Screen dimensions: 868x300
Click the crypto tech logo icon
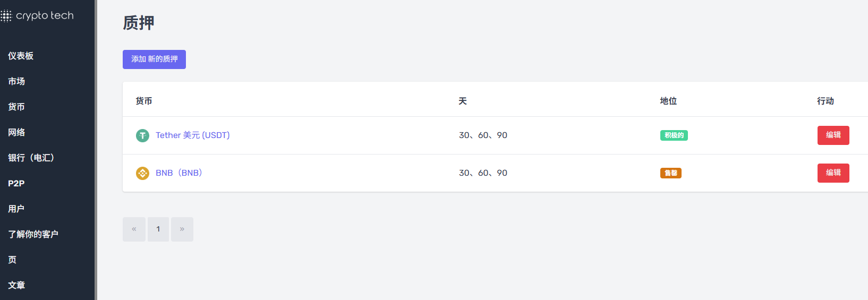point(6,16)
